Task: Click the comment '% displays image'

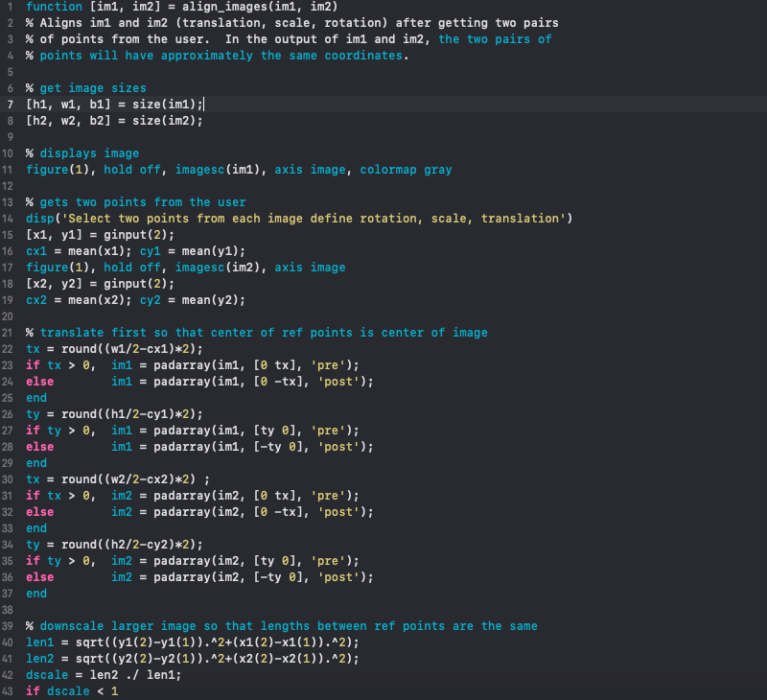Action: [x=82, y=153]
